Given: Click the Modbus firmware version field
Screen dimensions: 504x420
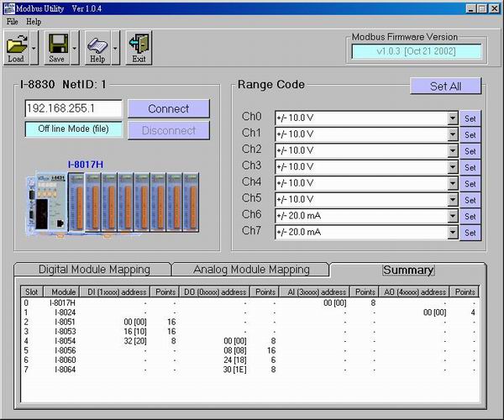Looking at the screenshot, I should point(417,51).
